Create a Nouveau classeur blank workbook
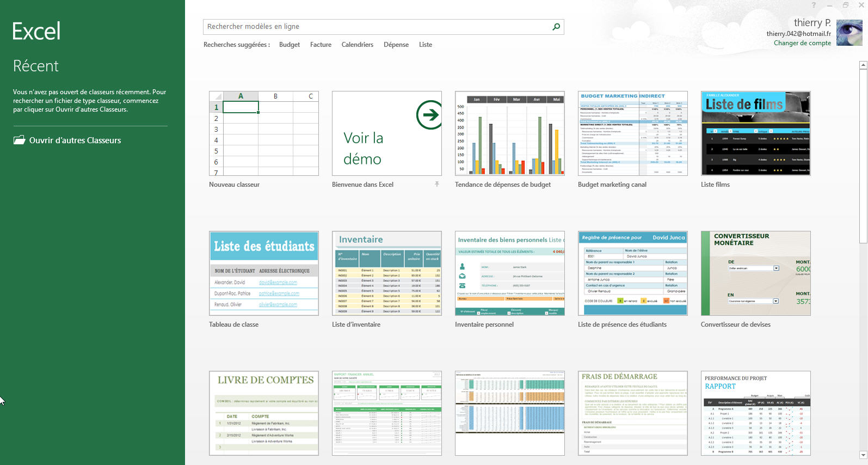The width and height of the screenshot is (868, 465). tap(264, 133)
